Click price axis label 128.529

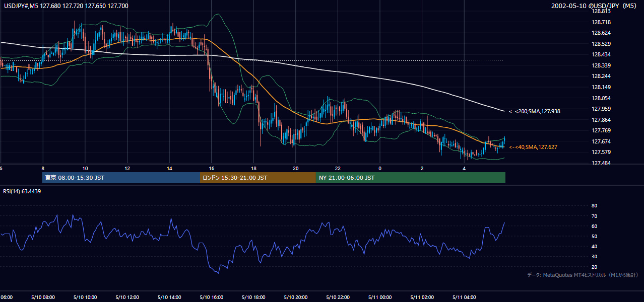click(601, 44)
